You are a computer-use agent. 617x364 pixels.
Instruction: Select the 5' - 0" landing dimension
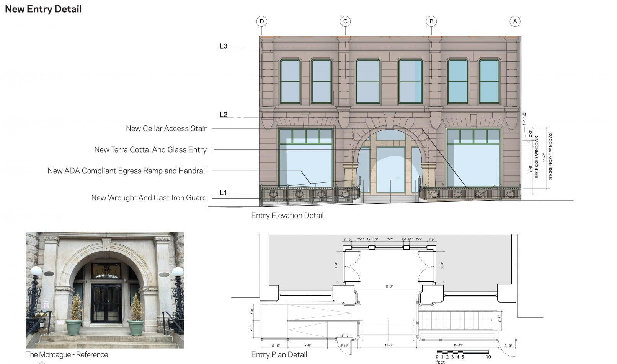point(276,345)
